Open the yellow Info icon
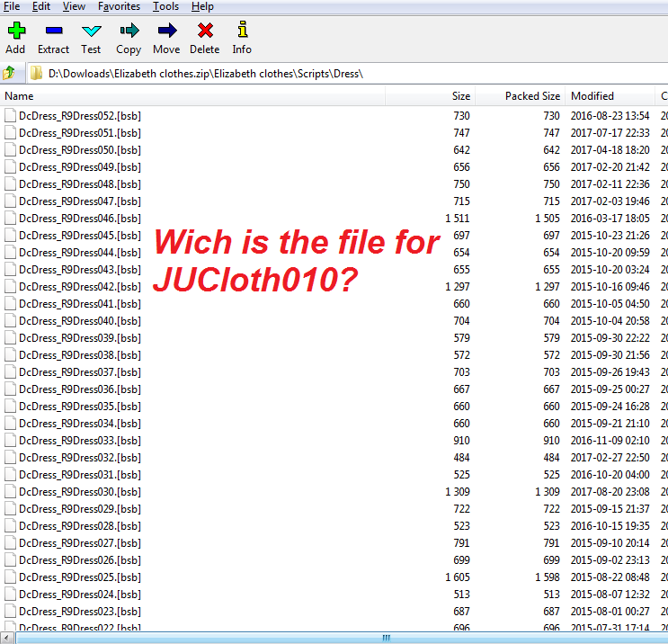 point(242,31)
